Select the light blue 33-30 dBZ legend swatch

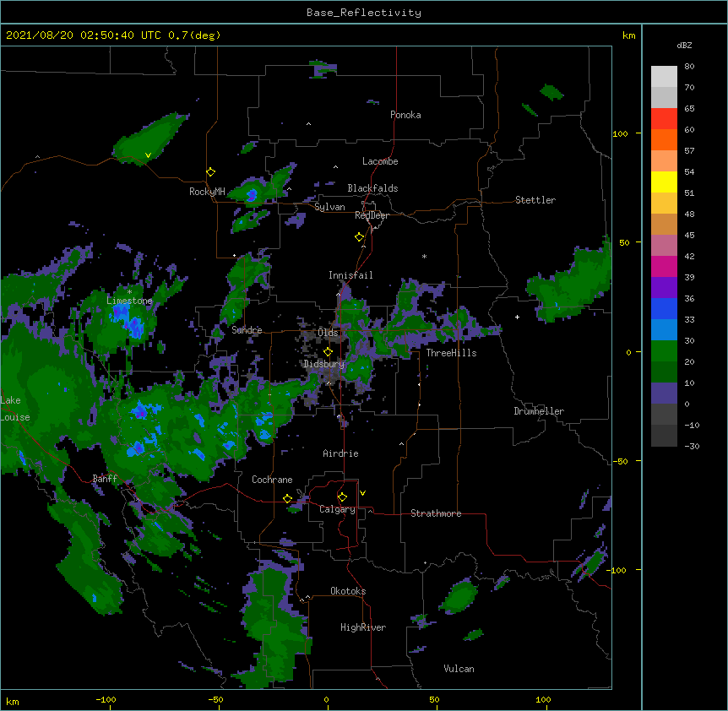coord(664,329)
